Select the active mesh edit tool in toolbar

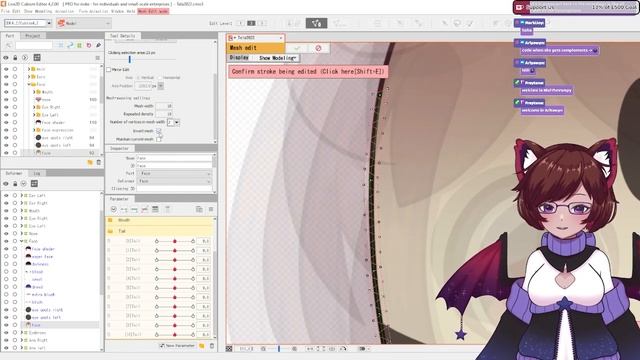[316, 23]
